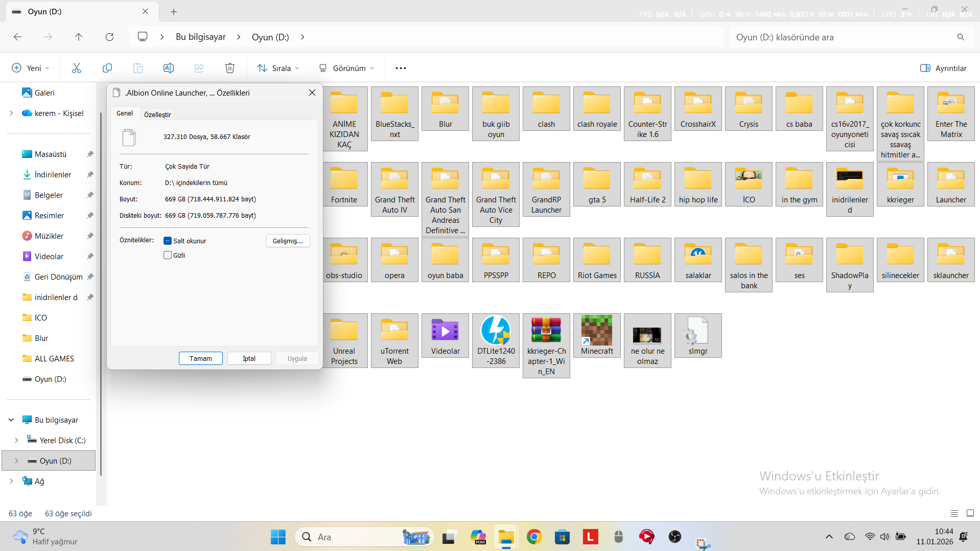Select the slmgr file
Image resolution: width=980 pixels, height=551 pixels.
click(698, 336)
